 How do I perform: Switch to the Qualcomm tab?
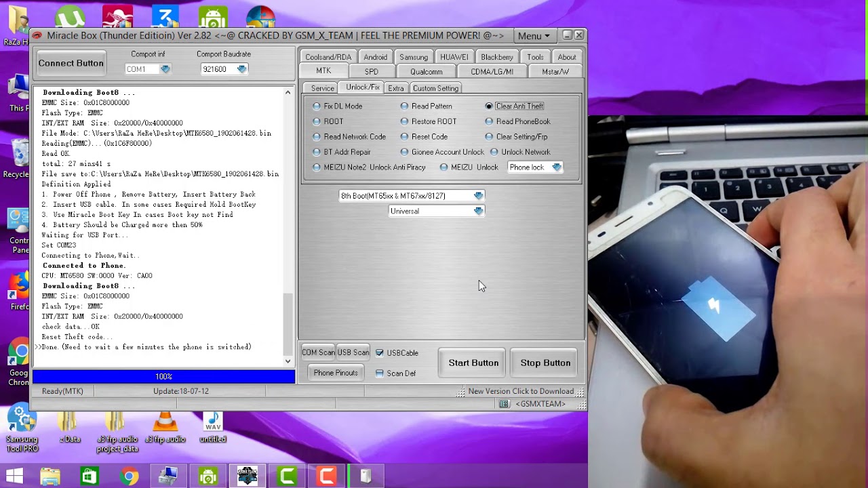click(x=426, y=72)
